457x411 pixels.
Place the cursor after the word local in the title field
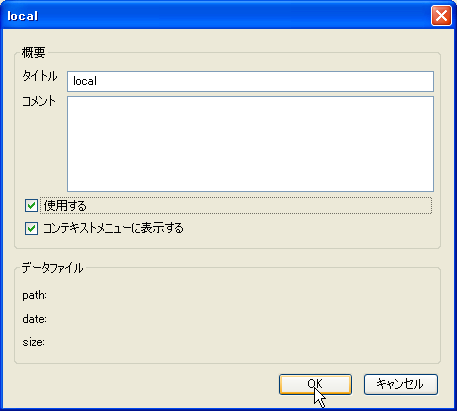pyautogui.click(x=98, y=81)
